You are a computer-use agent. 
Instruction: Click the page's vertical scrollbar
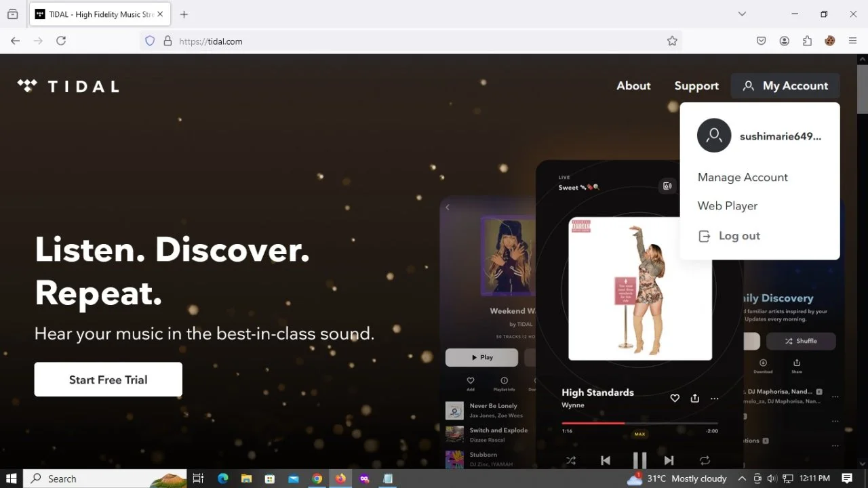point(862,91)
